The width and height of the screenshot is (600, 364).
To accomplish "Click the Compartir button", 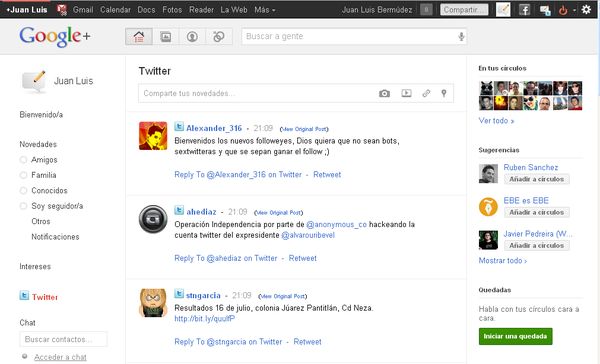I will 464,10.
